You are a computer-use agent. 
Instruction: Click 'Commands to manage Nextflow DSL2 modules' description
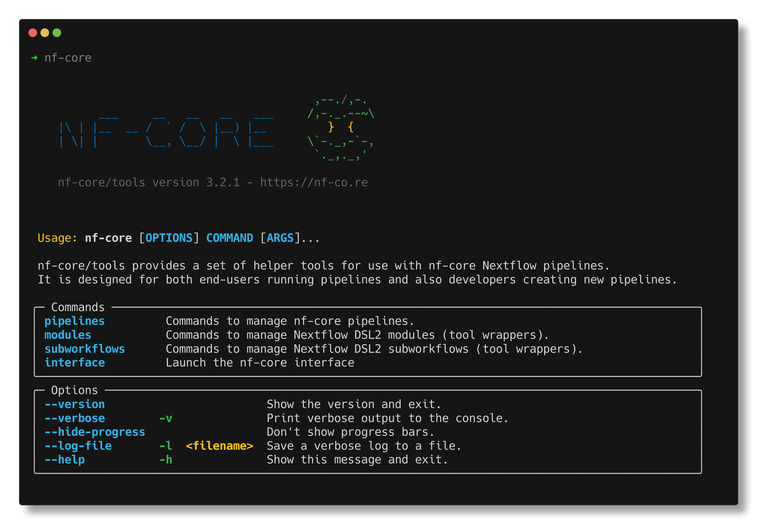(x=357, y=335)
